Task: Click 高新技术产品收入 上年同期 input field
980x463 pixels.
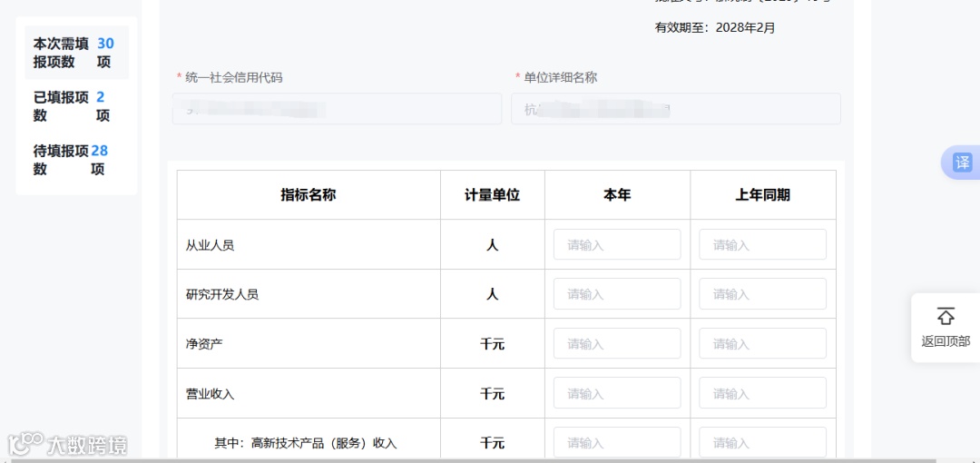Action: point(762,442)
